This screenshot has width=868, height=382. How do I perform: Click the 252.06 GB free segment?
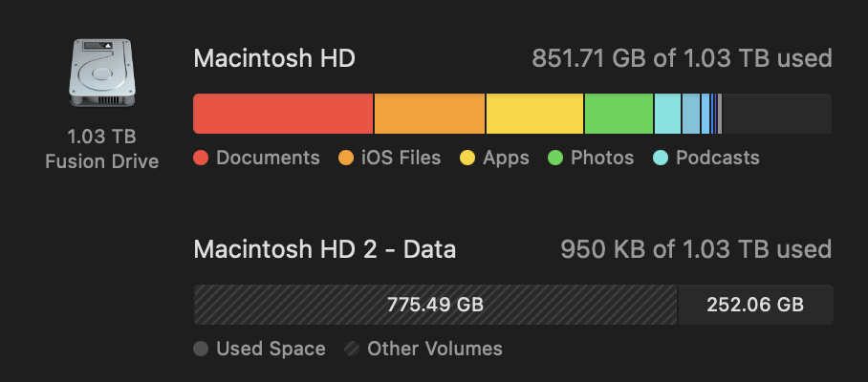pyautogui.click(x=754, y=305)
